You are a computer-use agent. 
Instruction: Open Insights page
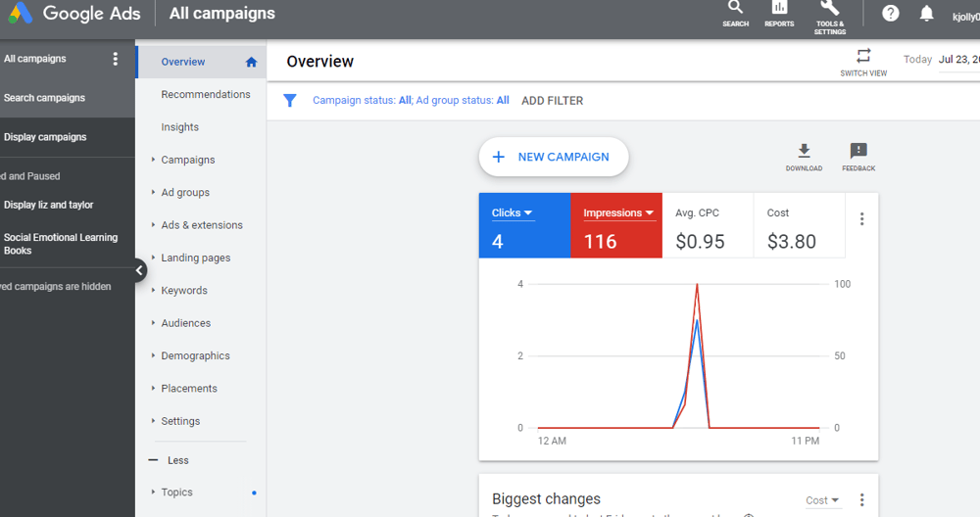[x=180, y=126]
